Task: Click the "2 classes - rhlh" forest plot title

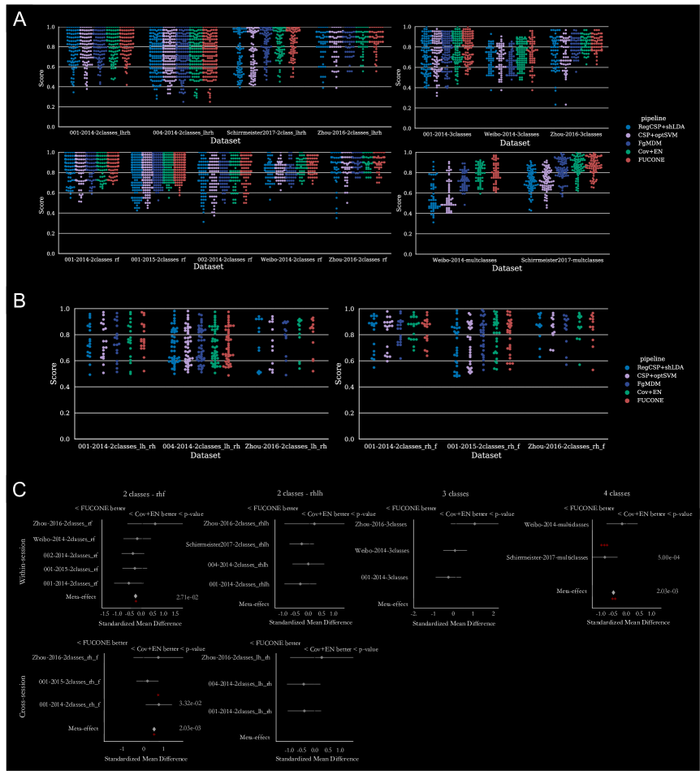Action: [x=300, y=493]
